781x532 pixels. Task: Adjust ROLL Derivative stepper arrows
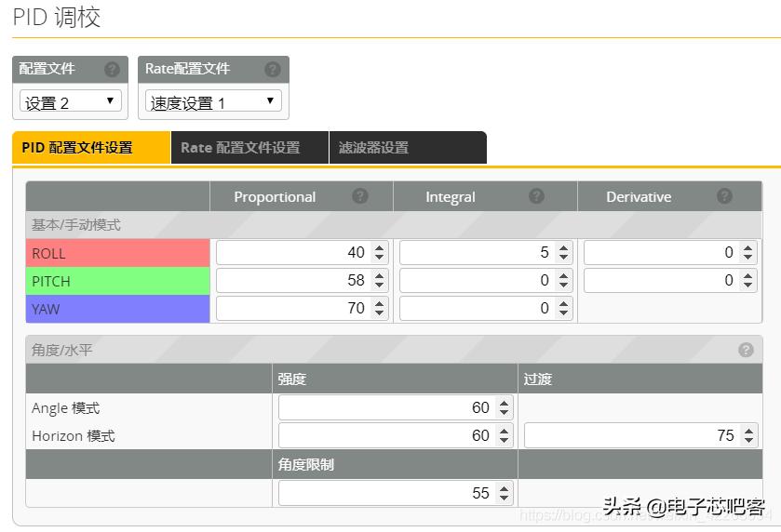pos(748,252)
